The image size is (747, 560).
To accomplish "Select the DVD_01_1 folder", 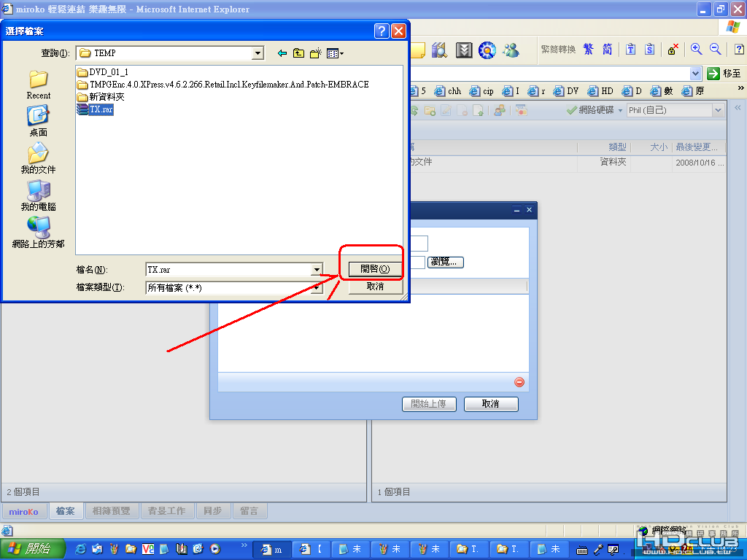I will pos(103,72).
